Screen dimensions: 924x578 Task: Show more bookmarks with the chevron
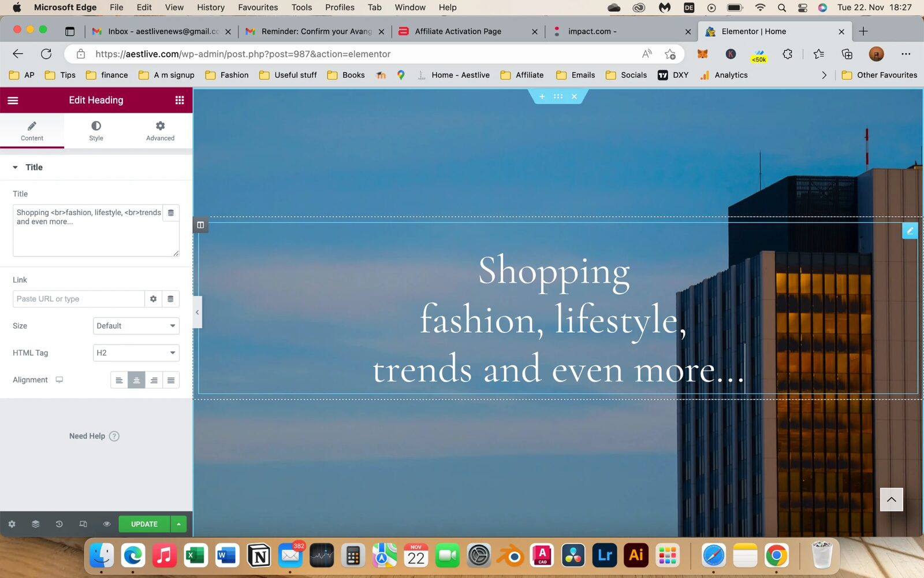pyautogui.click(x=824, y=75)
